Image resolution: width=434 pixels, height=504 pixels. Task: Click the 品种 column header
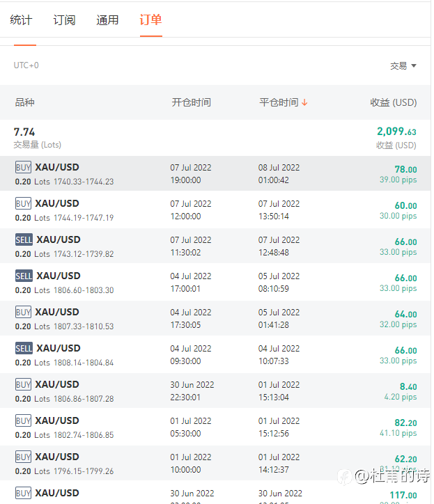[24, 103]
